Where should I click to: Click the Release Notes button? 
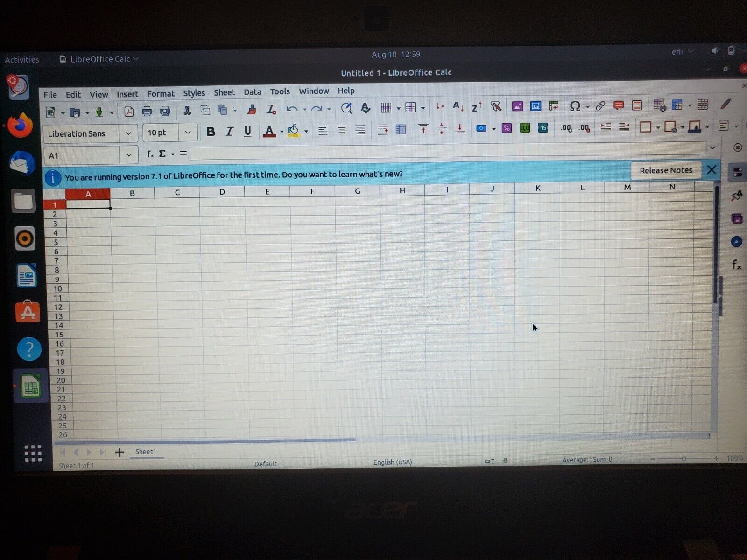666,170
